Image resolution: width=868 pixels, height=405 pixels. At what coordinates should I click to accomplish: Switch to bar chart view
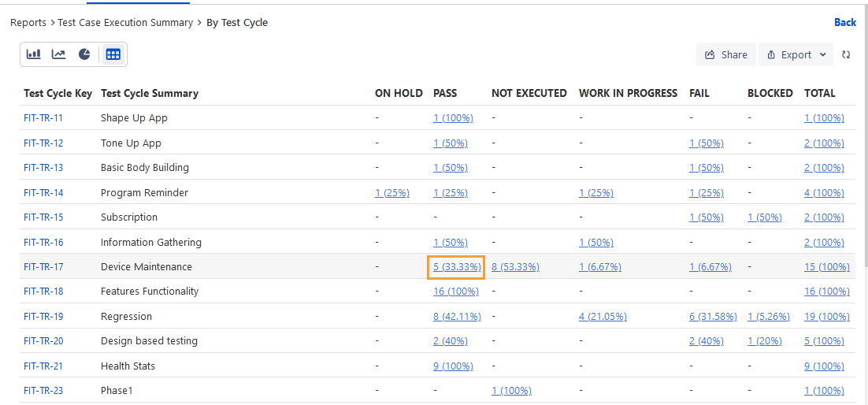[34, 54]
